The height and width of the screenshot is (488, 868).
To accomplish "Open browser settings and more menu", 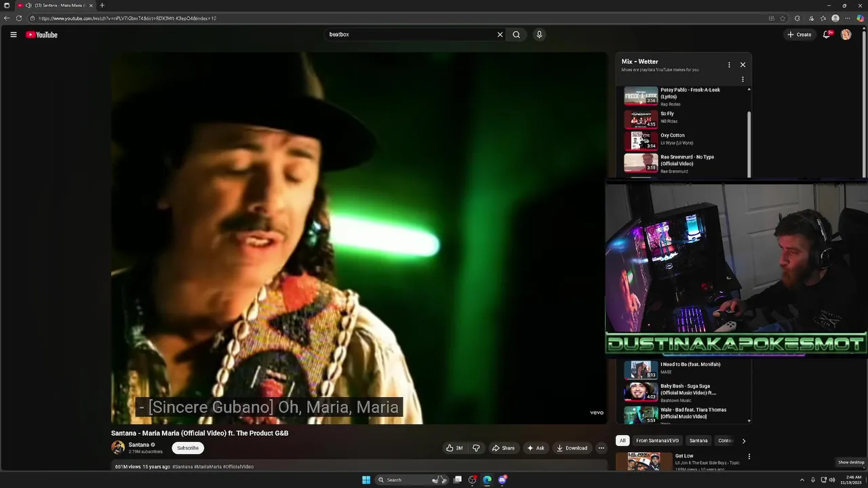I will (848, 18).
